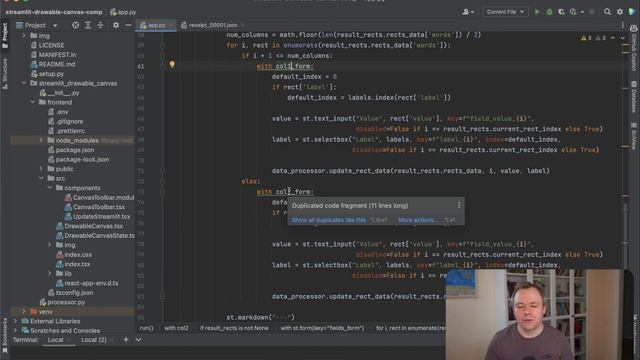Open dropdown arrow next to profiler icon
The width and height of the screenshot is (640, 360).
582,12
